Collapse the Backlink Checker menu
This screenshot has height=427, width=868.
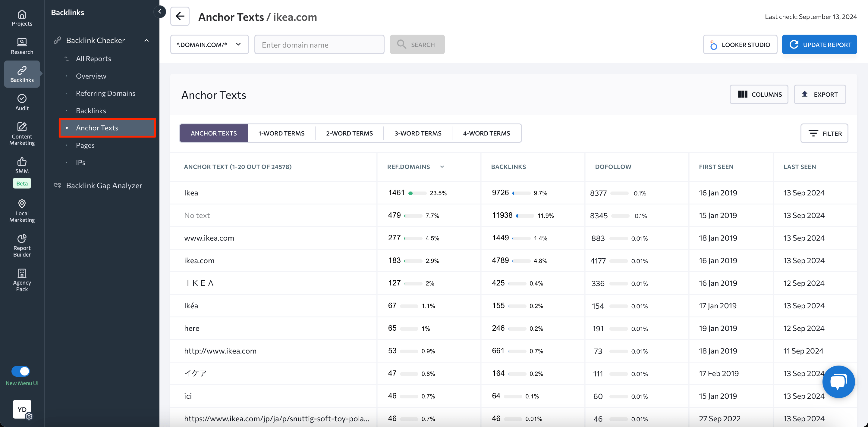pyautogui.click(x=146, y=40)
